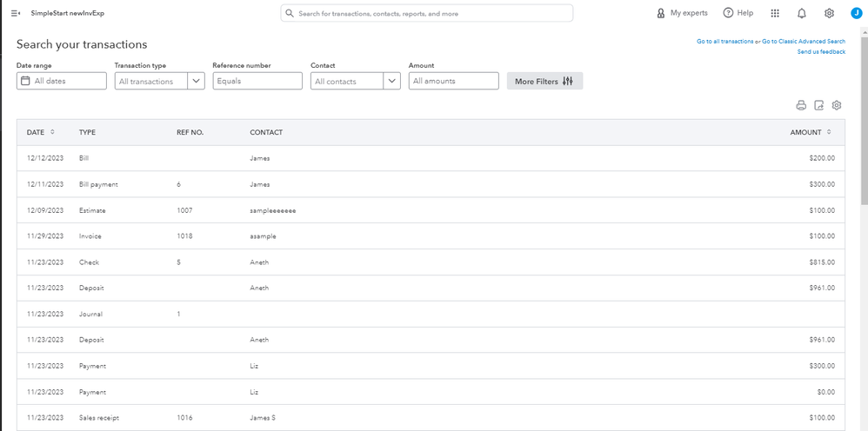Open the left navigation menu
The width and height of the screenshot is (868, 431).
(16, 13)
